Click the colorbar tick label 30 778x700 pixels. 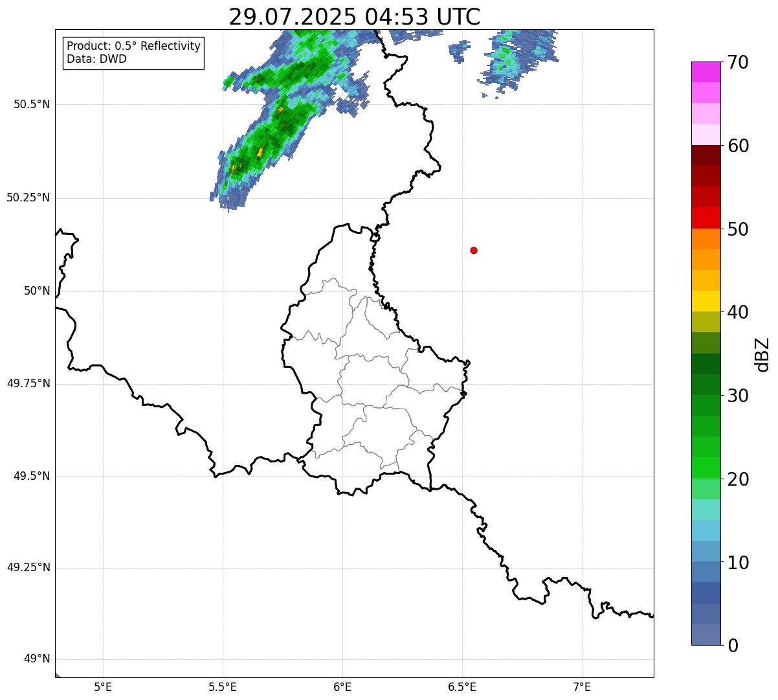click(738, 396)
